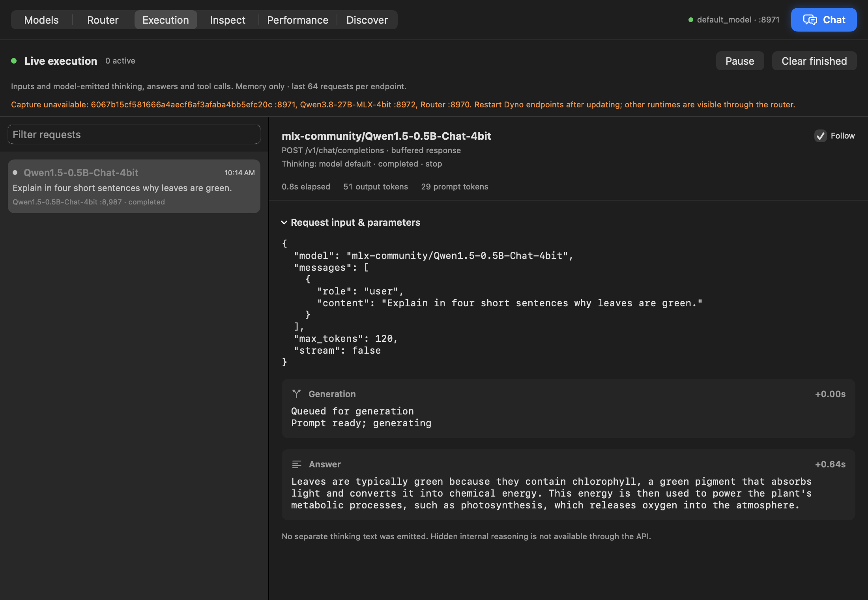
Task: Click the Answer text about chlorophyll
Action: [551, 493]
